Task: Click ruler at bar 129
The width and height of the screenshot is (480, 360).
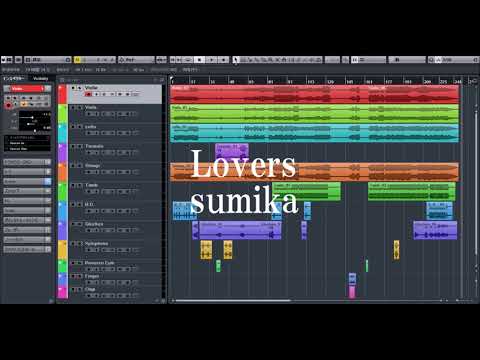Action: 330,81
